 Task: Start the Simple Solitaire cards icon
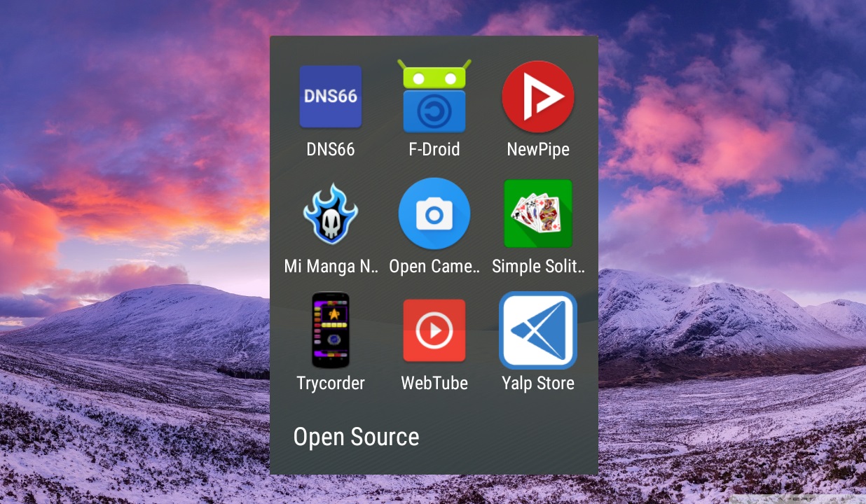point(538,213)
